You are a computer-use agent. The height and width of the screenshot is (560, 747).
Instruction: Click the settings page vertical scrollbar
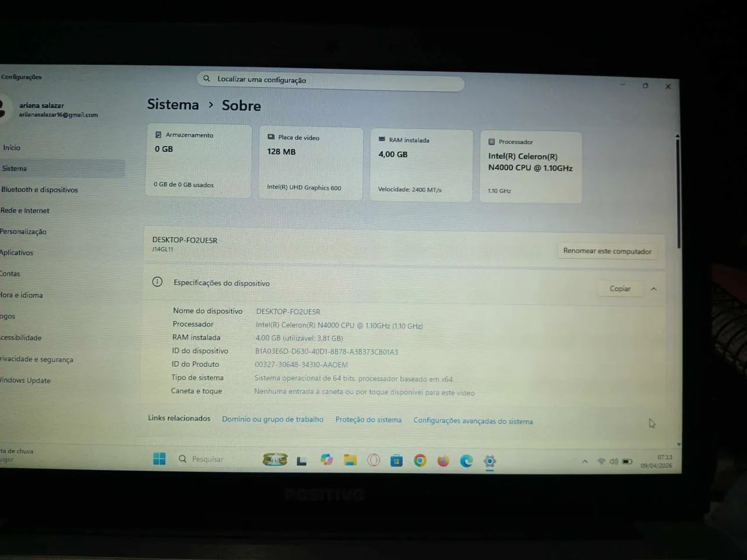coord(678,192)
